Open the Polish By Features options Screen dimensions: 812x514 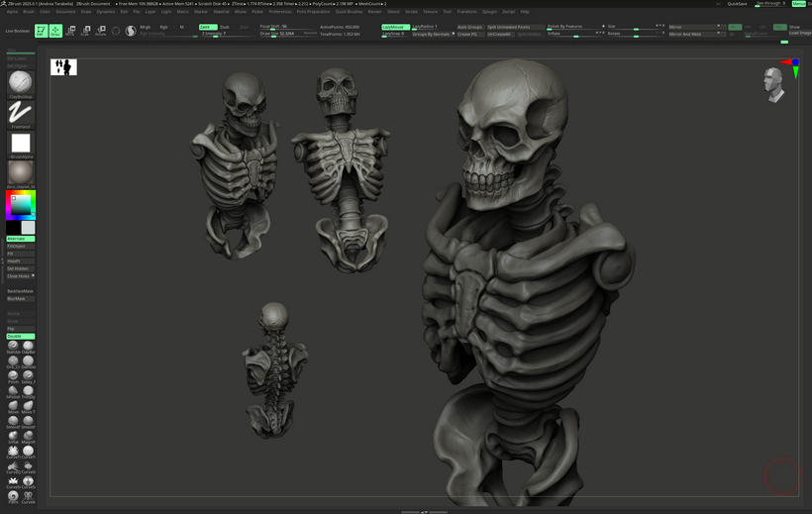[566, 27]
